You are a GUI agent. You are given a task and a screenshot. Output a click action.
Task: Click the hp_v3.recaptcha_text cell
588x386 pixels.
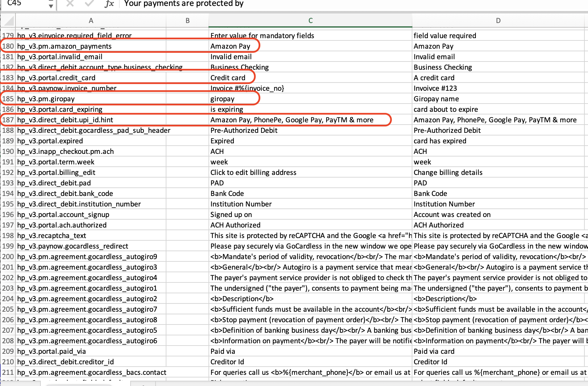(x=91, y=236)
